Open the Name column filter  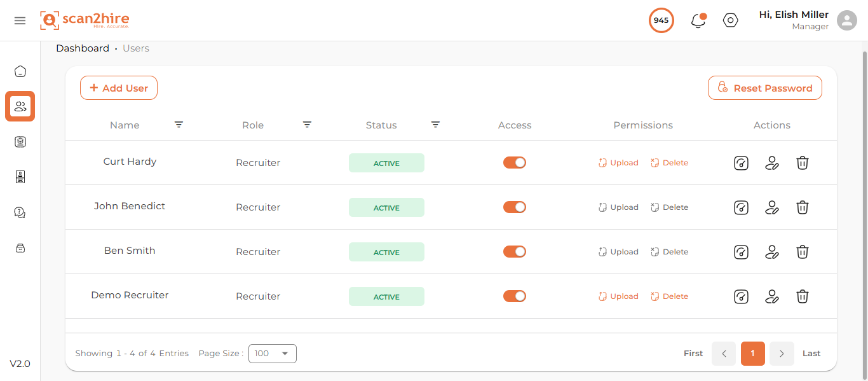(x=179, y=125)
